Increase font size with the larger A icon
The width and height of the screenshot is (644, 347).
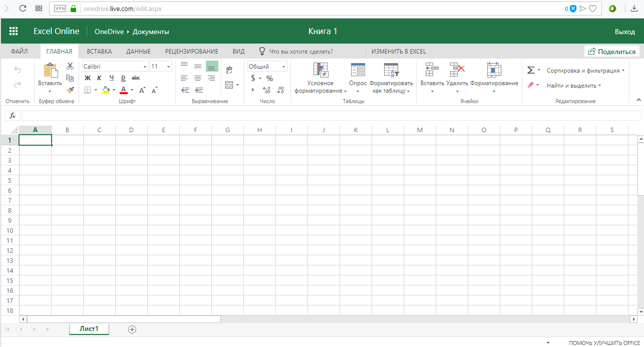pos(142,90)
